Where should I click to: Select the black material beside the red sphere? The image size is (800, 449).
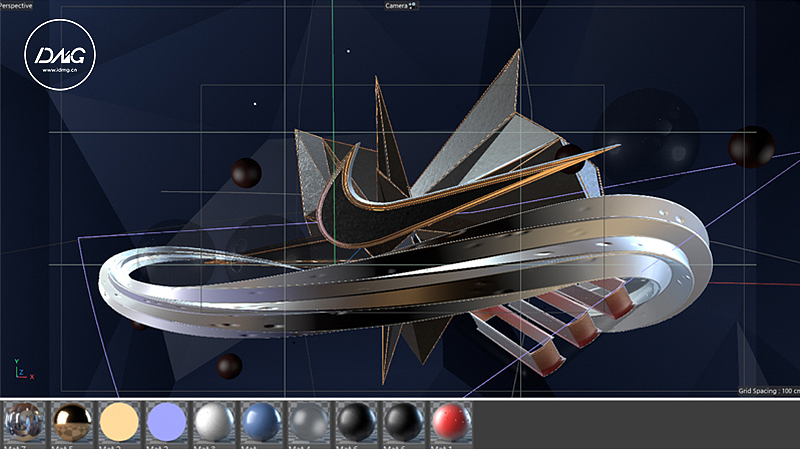coord(404,422)
